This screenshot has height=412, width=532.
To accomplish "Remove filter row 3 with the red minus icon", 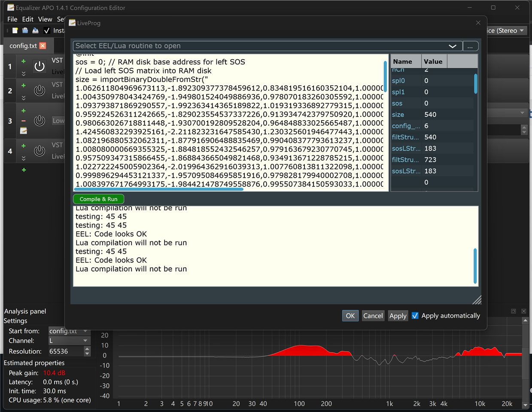I will click(x=24, y=121).
